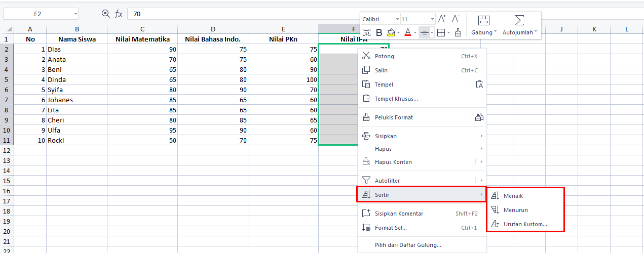644x253 pixels.
Task: Click the cell containing Dinda
Action: [x=77, y=79]
